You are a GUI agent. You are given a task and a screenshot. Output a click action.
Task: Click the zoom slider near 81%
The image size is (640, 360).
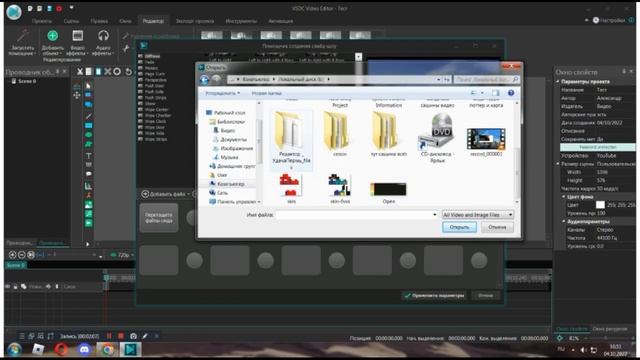pyautogui.click(x=606, y=338)
